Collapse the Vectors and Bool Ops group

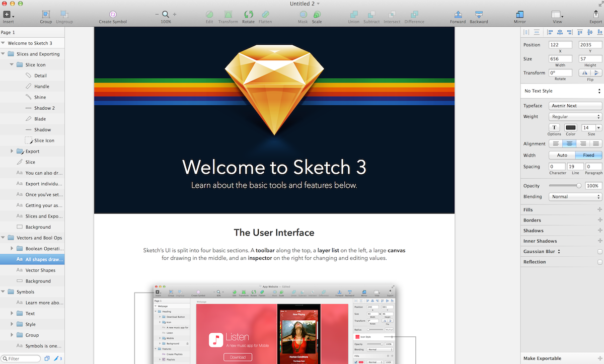point(4,238)
